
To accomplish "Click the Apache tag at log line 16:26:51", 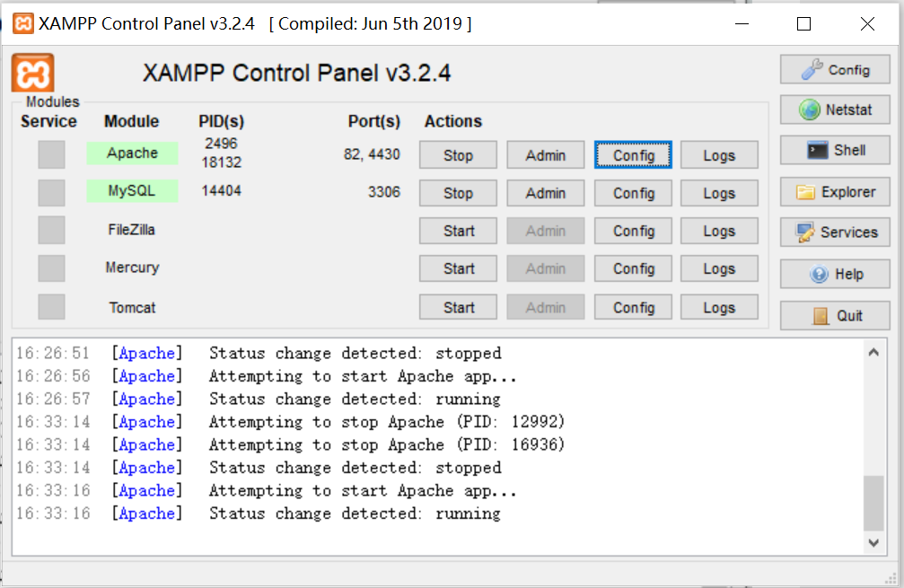I will [147, 353].
